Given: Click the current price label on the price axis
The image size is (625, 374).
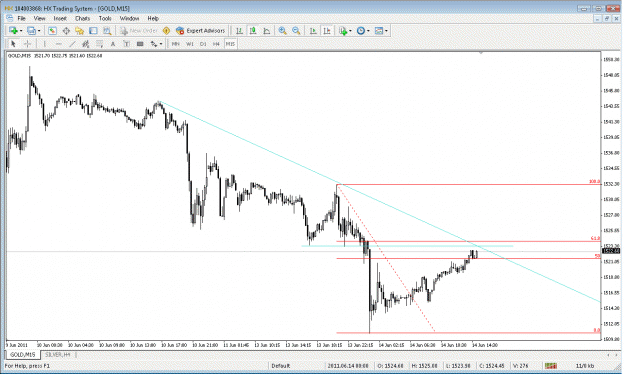Looking at the screenshot, I should coord(611,251).
